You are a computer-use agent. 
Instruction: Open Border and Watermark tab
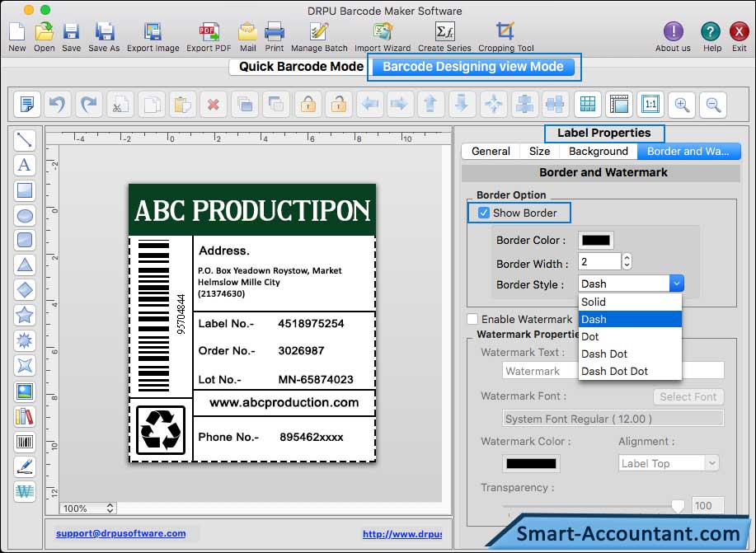coord(688,152)
